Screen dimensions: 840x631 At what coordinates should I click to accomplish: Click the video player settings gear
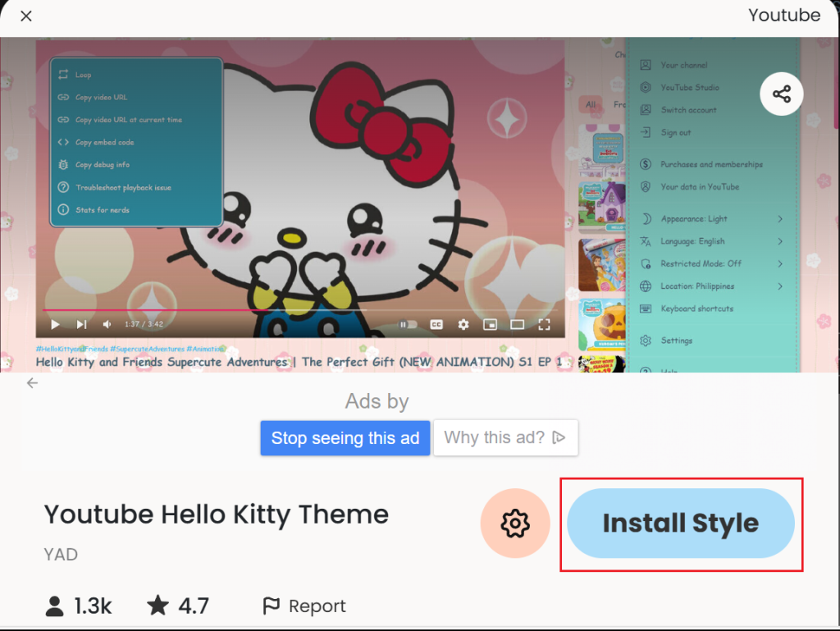463,325
